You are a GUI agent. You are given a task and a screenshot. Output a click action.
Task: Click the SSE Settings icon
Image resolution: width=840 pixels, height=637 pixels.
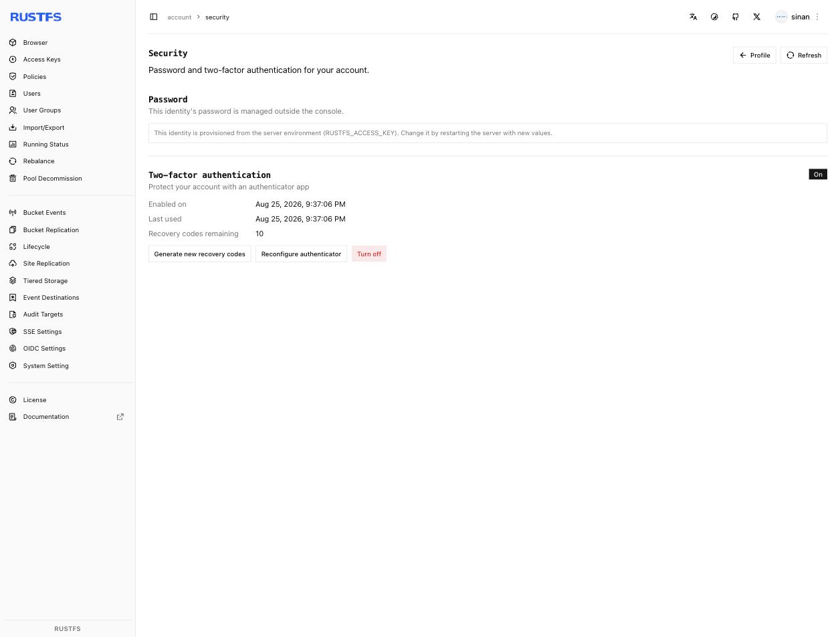point(13,331)
